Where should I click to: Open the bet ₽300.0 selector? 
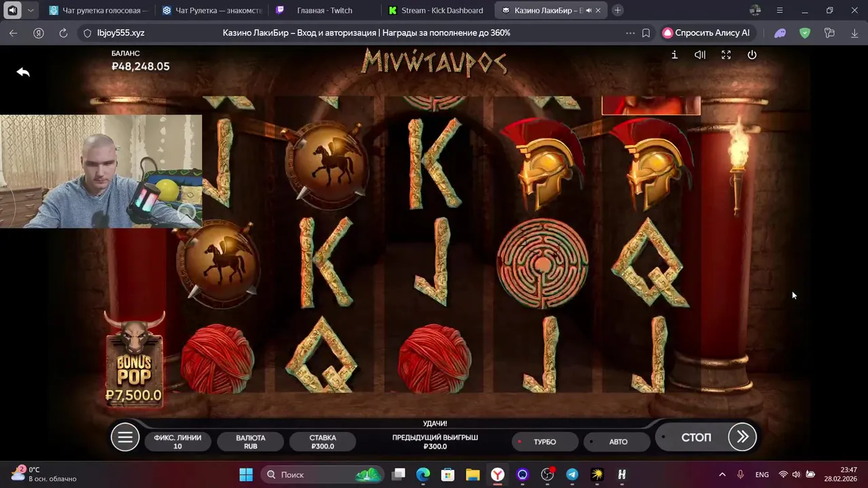click(x=323, y=442)
